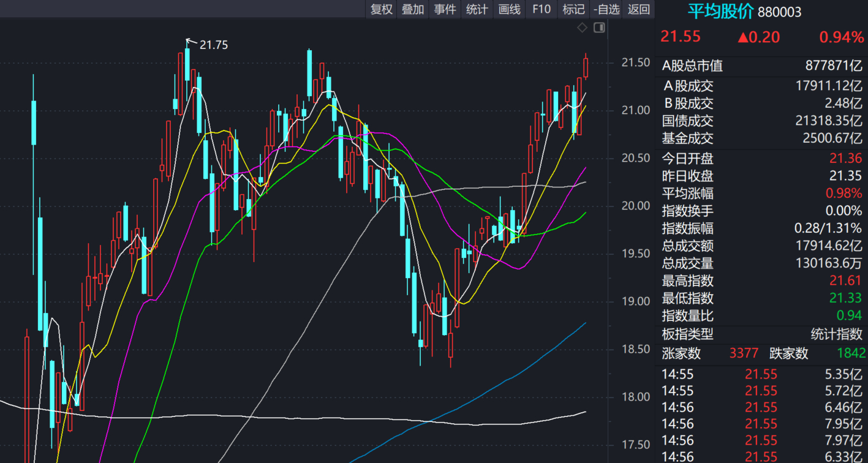868x463 pixels.
Task: Open the 复权 adjustment option
Action: coord(381,9)
